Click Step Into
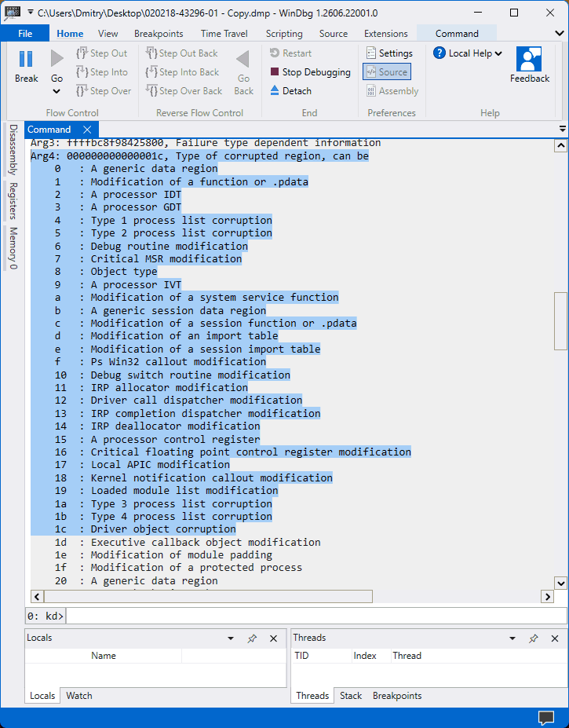The height and width of the screenshot is (728, 569). [102, 72]
